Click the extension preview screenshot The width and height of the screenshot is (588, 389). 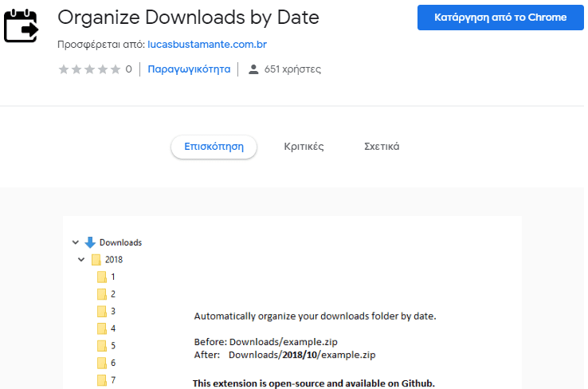pyautogui.click(x=292, y=302)
